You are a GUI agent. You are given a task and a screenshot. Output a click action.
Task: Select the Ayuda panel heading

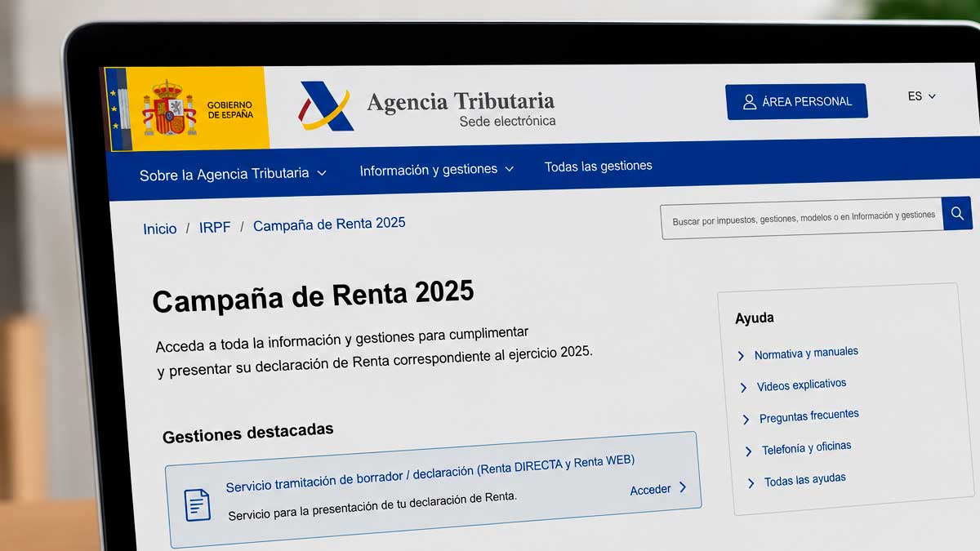tap(755, 318)
